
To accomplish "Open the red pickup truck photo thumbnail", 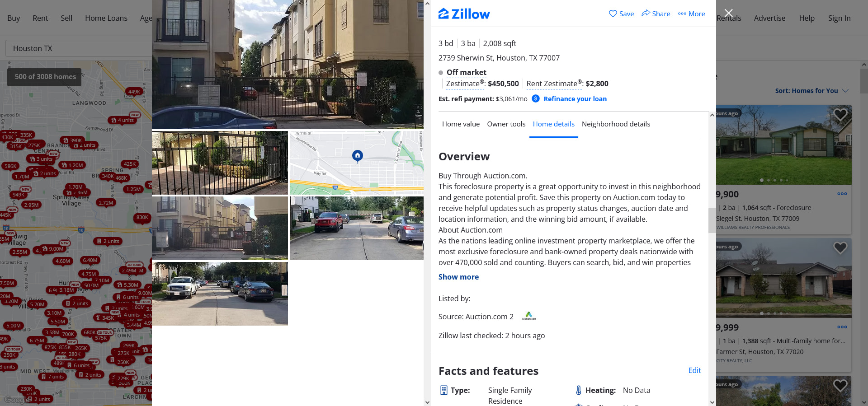I will tap(357, 228).
